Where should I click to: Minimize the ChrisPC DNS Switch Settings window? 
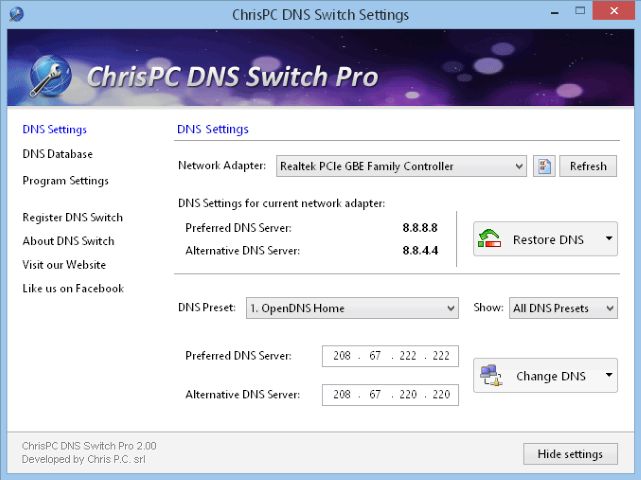(554, 12)
